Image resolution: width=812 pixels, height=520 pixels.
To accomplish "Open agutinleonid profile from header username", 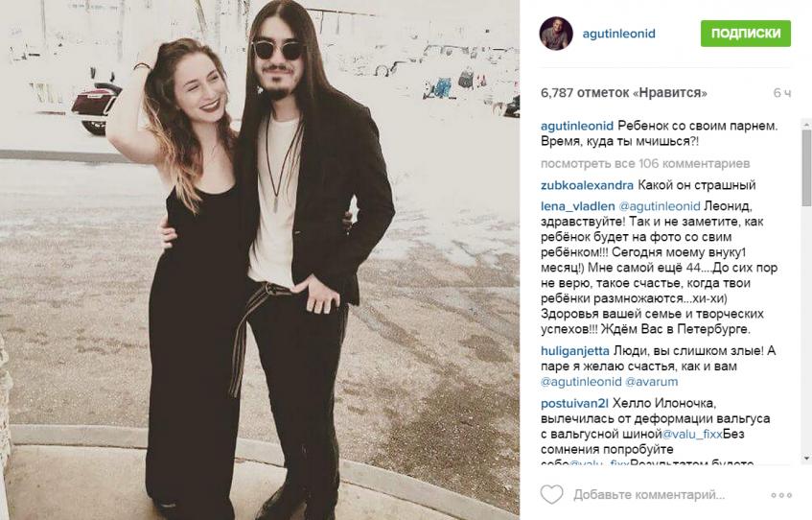I will pyautogui.click(x=619, y=34).
